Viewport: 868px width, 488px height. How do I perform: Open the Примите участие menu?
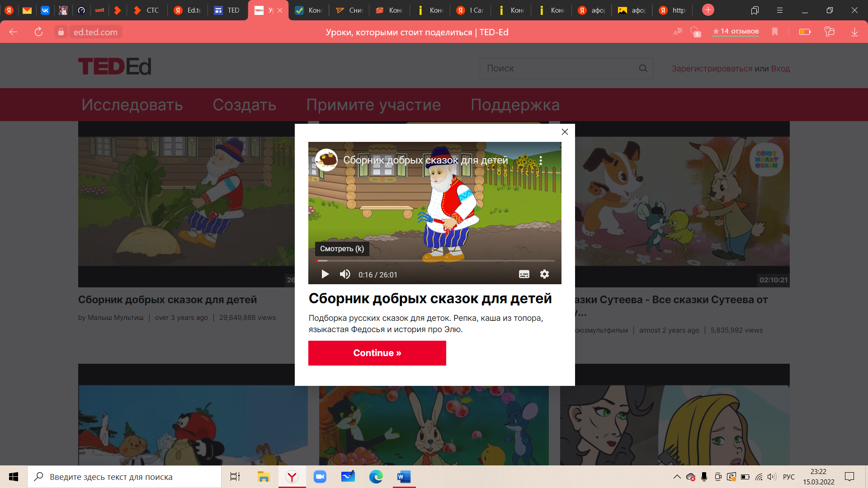point(373,105)
